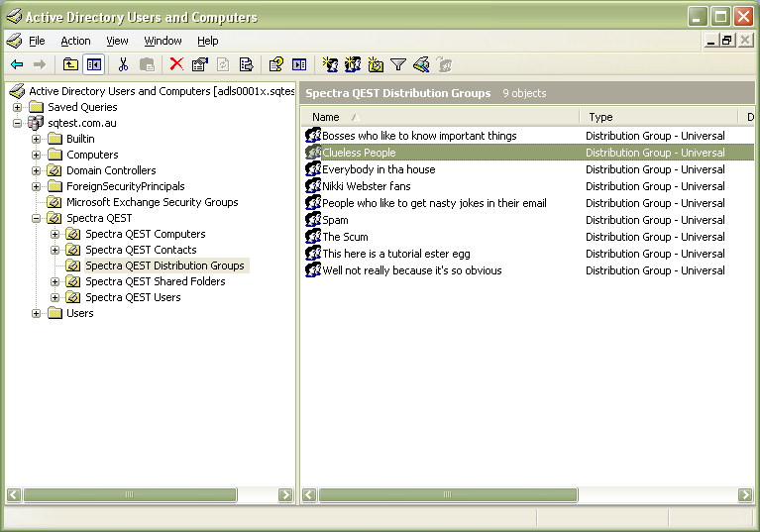Open the Action menu

click(75, 41)
